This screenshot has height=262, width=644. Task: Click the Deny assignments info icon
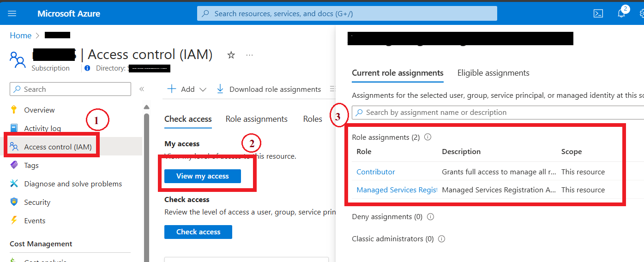point(430,216)
